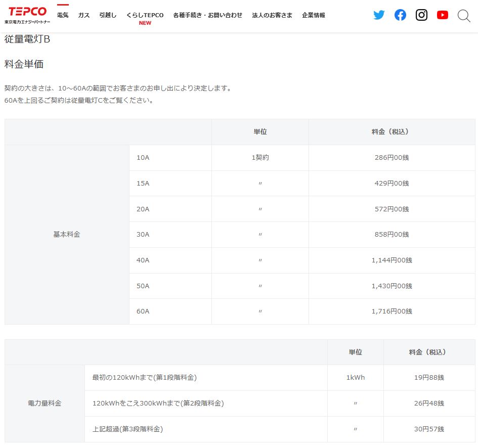The width and height of the screenshot is (478, 448).
Task: Open TEPCO's Twitter page via bird icon
Action: (x=379, y=15)
